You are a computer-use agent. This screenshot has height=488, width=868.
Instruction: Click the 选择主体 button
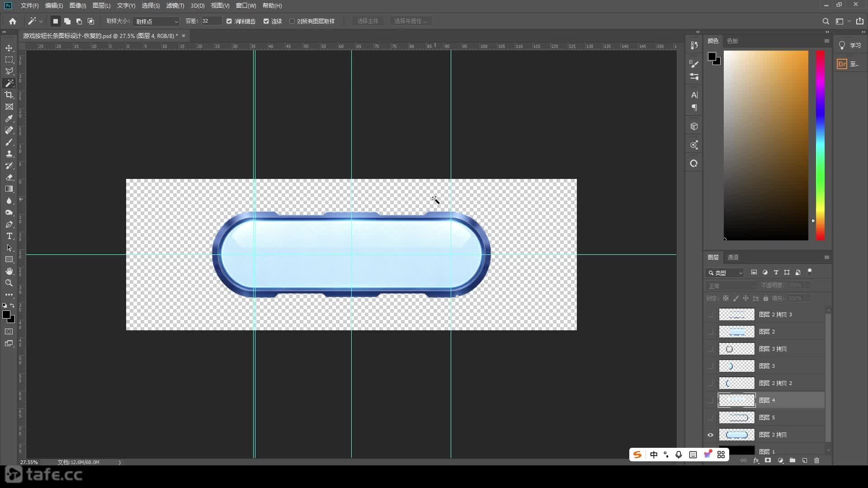point(368,21)
